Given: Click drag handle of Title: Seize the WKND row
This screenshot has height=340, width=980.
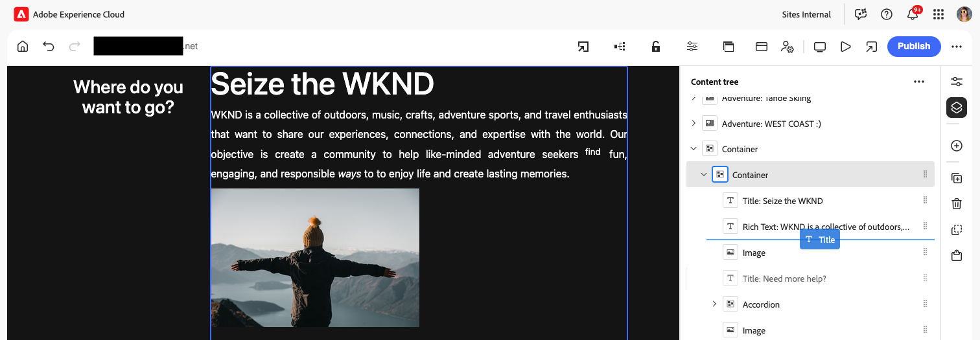Looking at the screenshot, I should pos(925,201).
